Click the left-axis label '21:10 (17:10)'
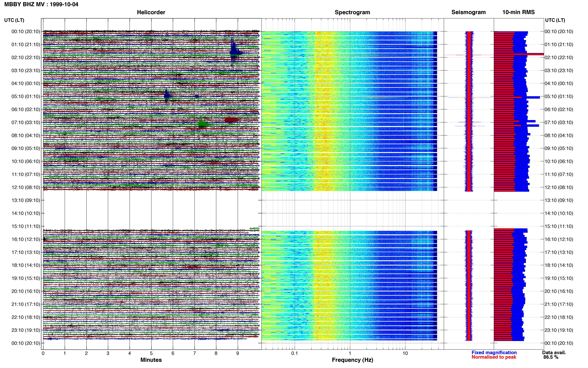 (x=26, y=304)
